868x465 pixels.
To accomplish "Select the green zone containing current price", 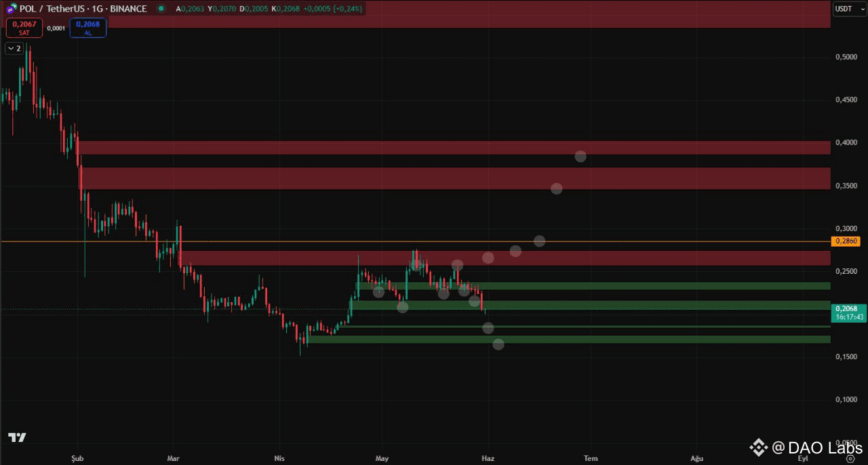I will pos(591,306).
